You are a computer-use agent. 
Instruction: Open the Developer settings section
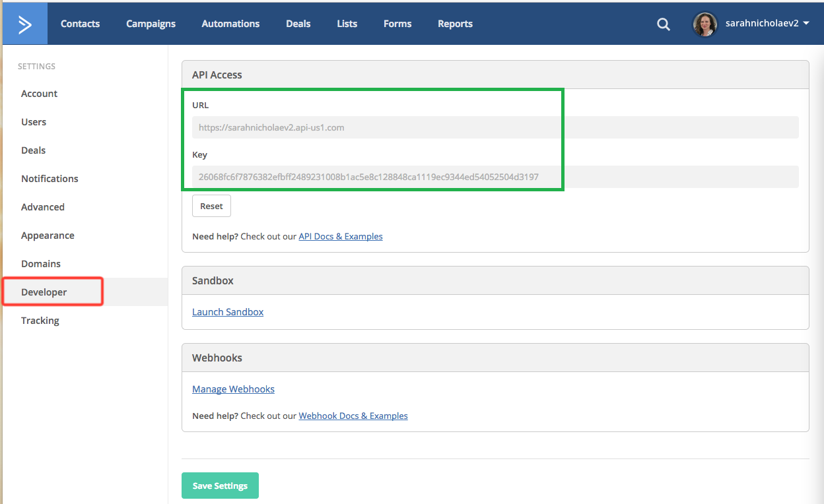(44, 292)
